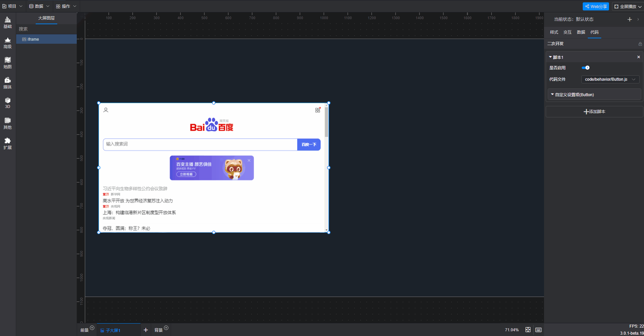
Task: Switch to the 代码 tab
Action: pos(595,32)
